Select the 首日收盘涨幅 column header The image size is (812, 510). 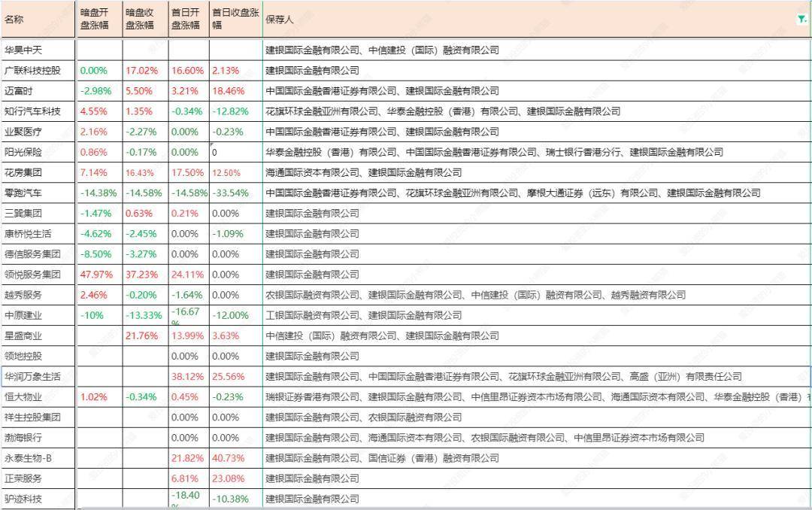(235, 20)
